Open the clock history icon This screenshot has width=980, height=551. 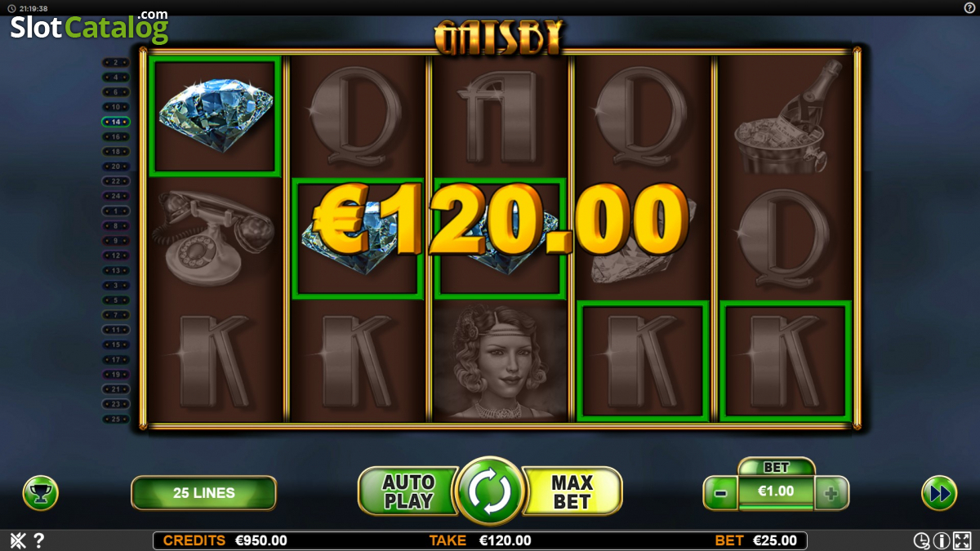tap(921, 540)
